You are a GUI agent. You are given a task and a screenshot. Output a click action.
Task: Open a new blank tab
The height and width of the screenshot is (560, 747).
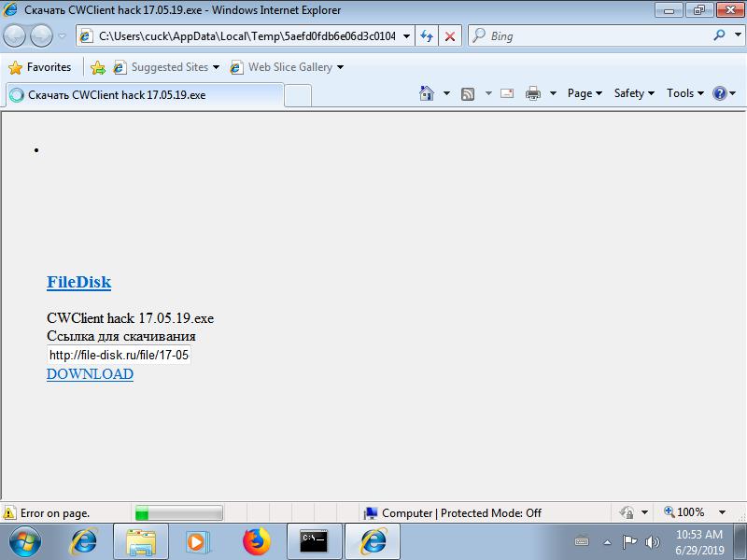[298, 95]
